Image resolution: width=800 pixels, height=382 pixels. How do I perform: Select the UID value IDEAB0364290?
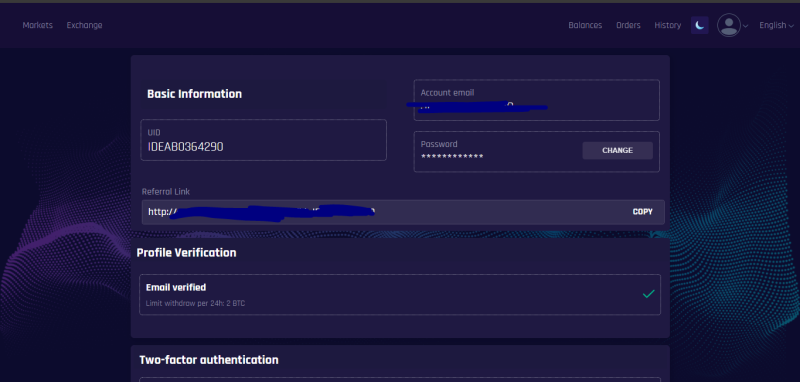click(x=185, y=147)
